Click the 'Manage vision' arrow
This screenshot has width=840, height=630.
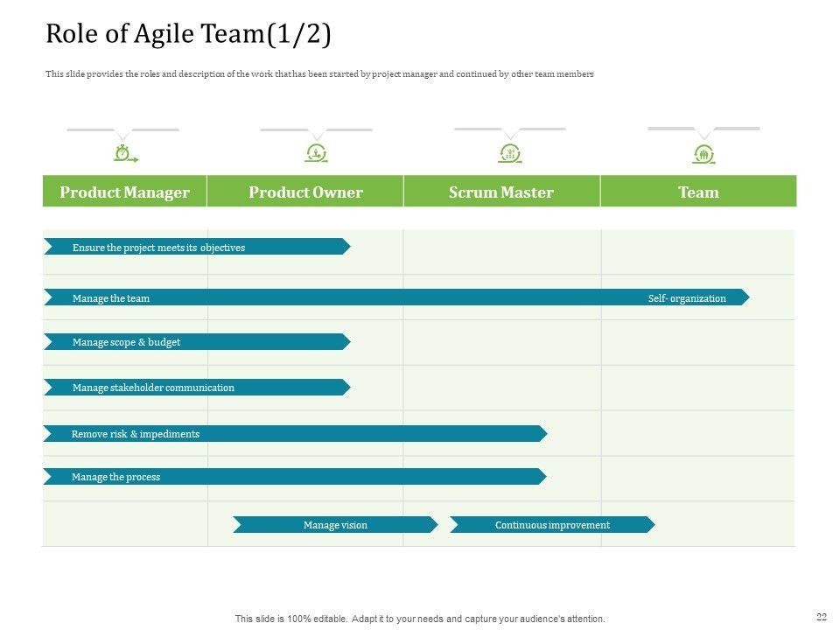(335, 525)
